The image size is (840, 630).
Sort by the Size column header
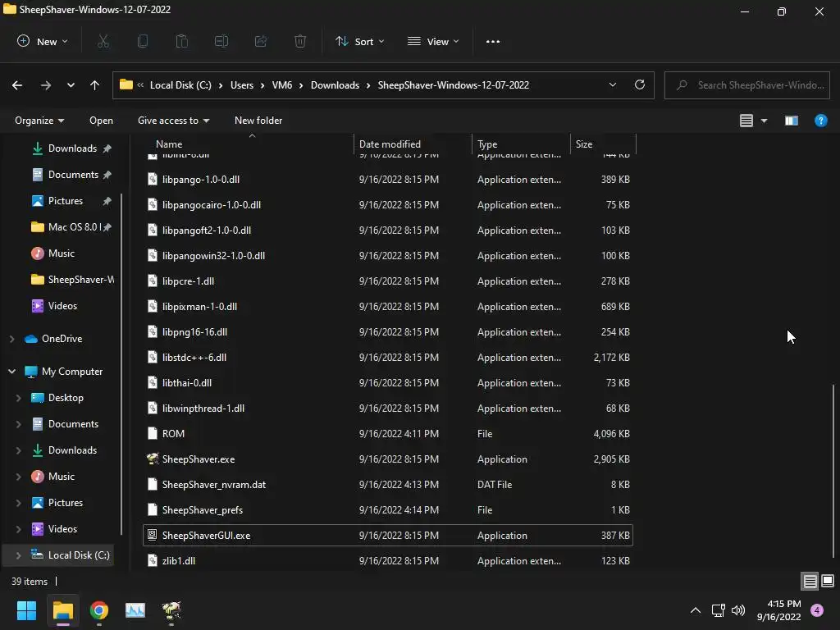(603, 144)
